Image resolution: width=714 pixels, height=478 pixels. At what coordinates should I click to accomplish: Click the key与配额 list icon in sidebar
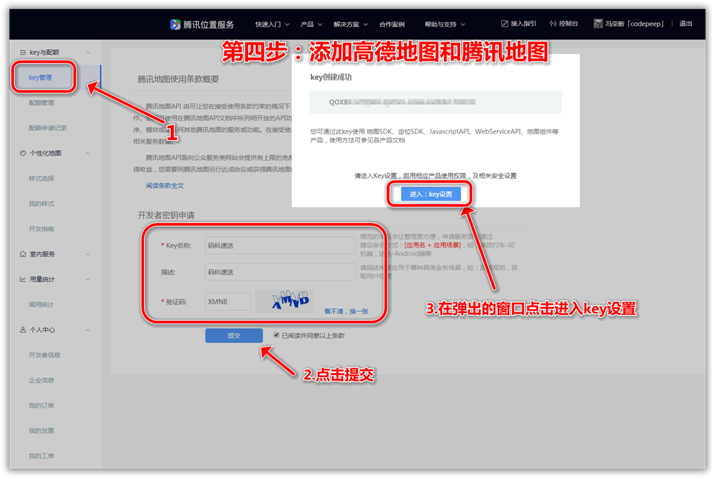23,52
